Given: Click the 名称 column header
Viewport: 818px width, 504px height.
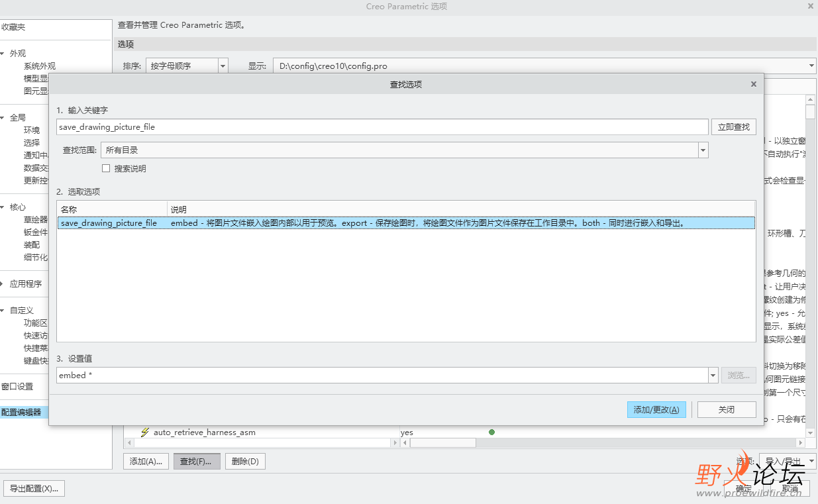Looking at the screenshot, I should [112, 209].
